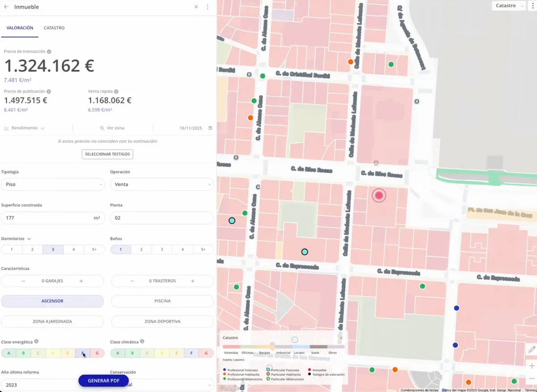Select the VALORACIÓN tab
Screen dimensions: 537x392
[x=20, y=28]
